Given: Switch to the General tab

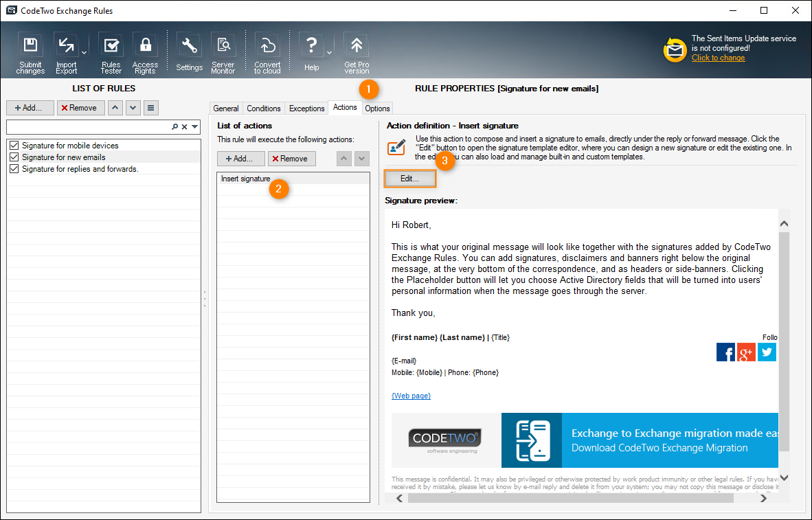Looking at the screenshot, I should [x=226, y=109].
